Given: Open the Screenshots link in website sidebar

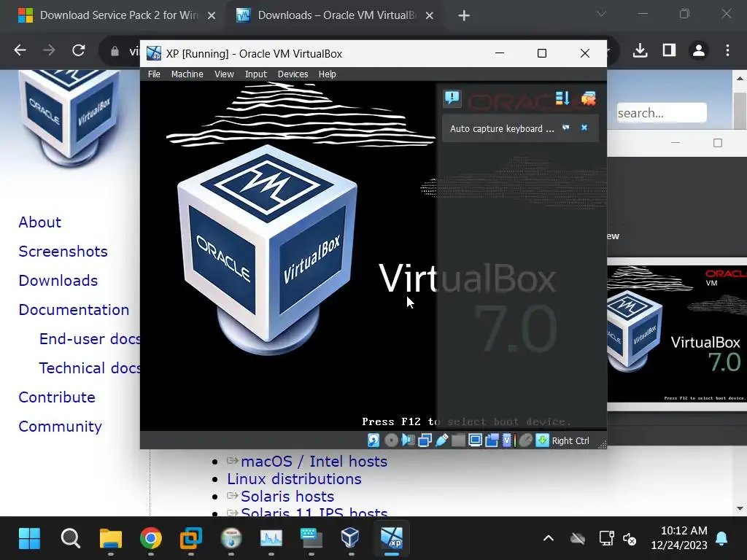Looking at the screenshot, I should pos(63,252).
